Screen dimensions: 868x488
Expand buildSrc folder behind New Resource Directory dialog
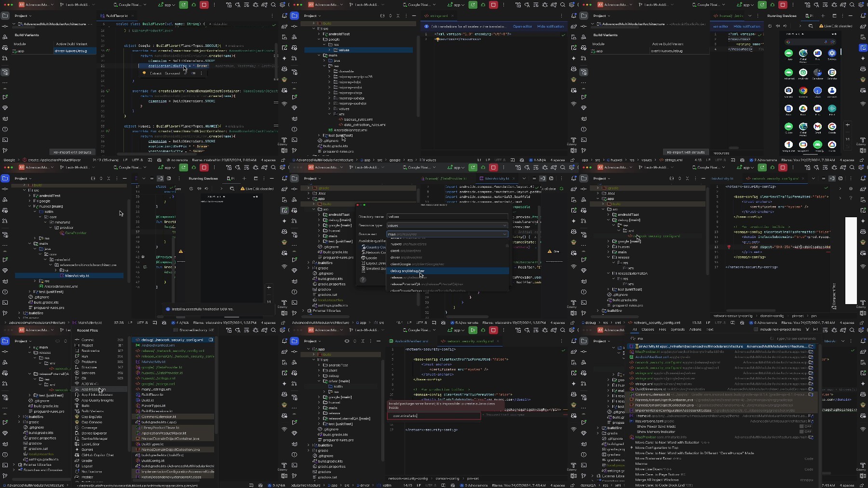(309, 263)
